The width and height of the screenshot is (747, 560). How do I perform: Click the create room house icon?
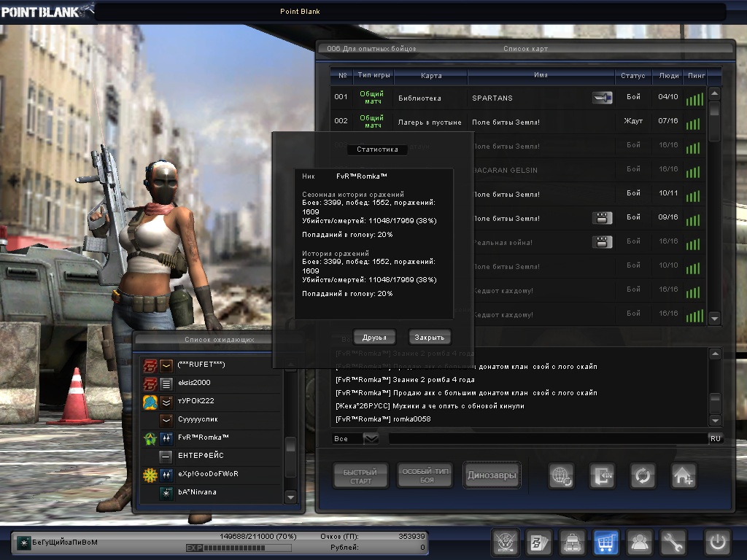684,475
